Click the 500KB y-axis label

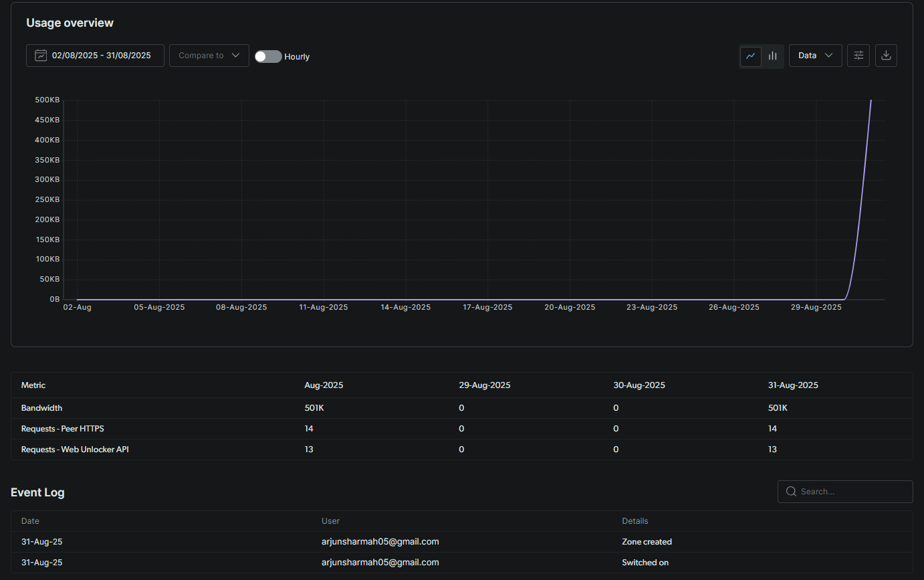click(47, 100)
